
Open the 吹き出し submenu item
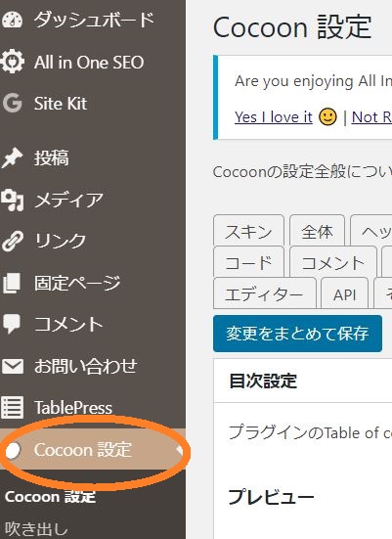tap(36, 529)
